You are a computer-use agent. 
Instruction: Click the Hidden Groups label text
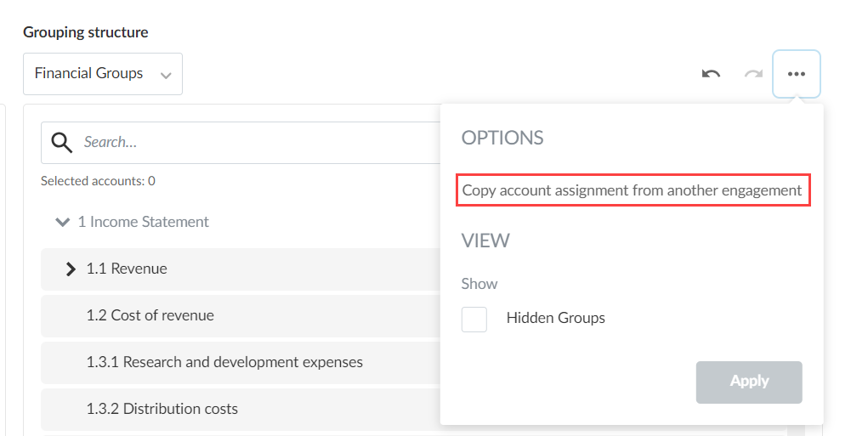(556, 318)
